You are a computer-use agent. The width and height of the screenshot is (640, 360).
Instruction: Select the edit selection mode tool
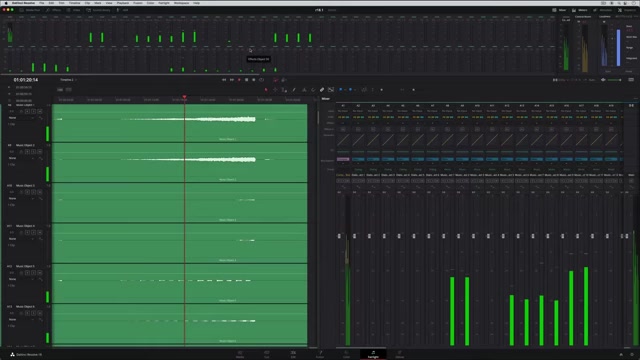284,90
